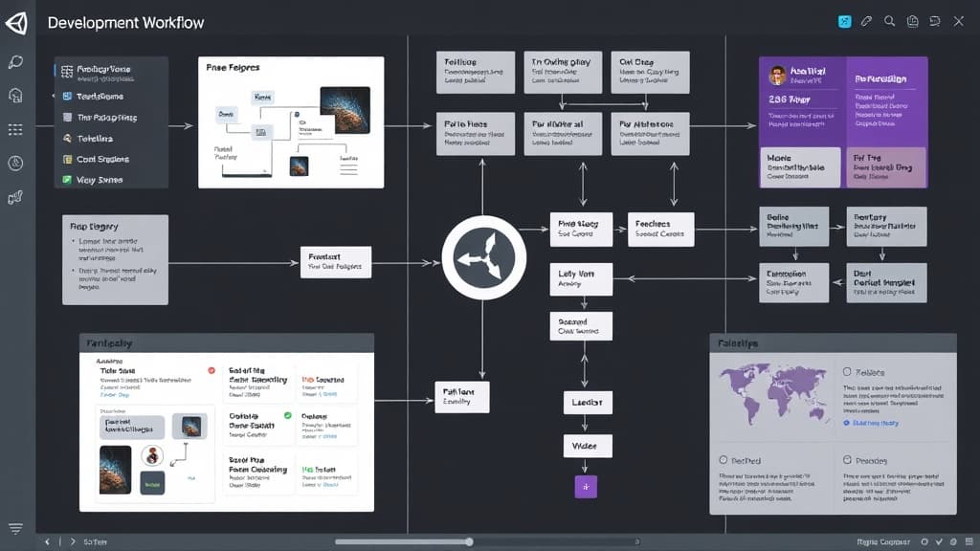The width and height of the screenshot is (980, 551).
Task: Select the home icon in the left sidebar
Action: point(13,95)
